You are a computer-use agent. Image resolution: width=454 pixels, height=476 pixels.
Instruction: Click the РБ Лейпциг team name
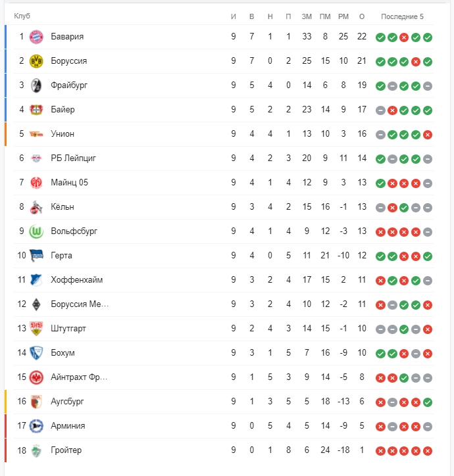click(x=73, y=158)
